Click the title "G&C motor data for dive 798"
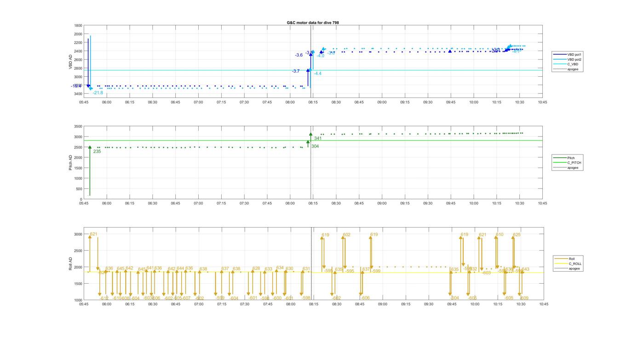Image resolution: width=644 pixels, height=337 pixels. pyautogui.click(x=313, y=23)
